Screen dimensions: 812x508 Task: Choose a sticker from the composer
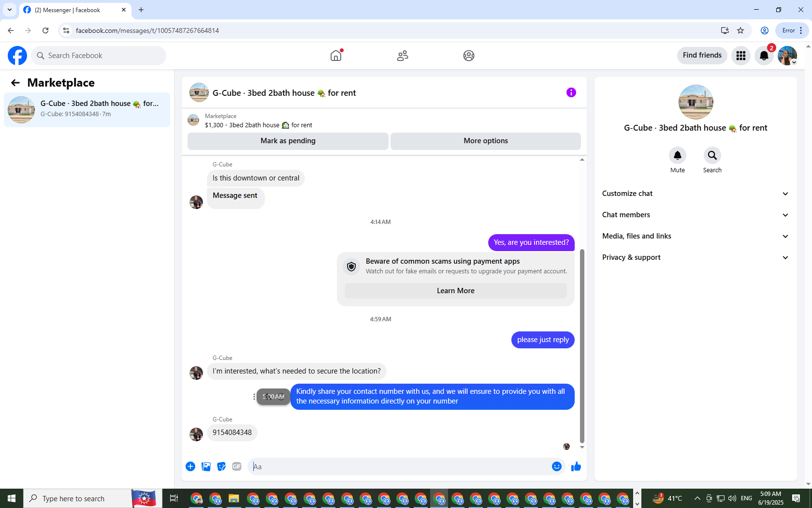tap(221, 466)
